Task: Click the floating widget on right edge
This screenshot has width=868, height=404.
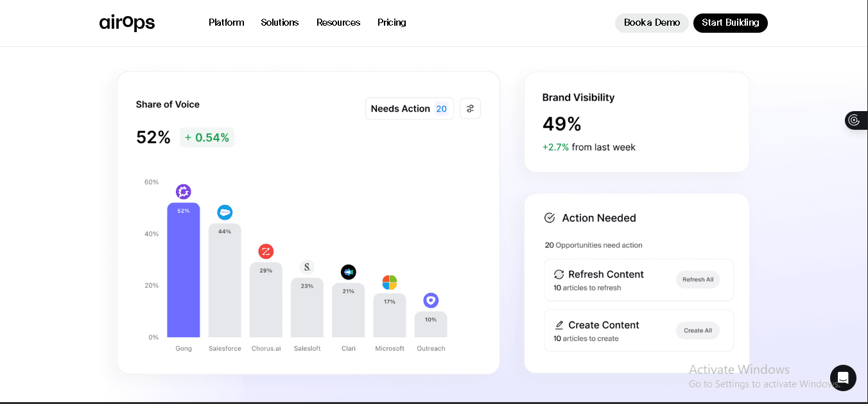Action: [x=855, y=120]
